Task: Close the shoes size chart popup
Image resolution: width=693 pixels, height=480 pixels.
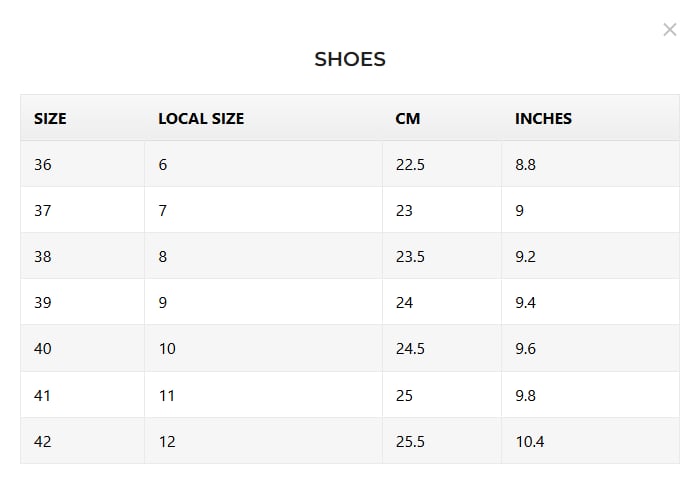Action: (x=670, y=30)
